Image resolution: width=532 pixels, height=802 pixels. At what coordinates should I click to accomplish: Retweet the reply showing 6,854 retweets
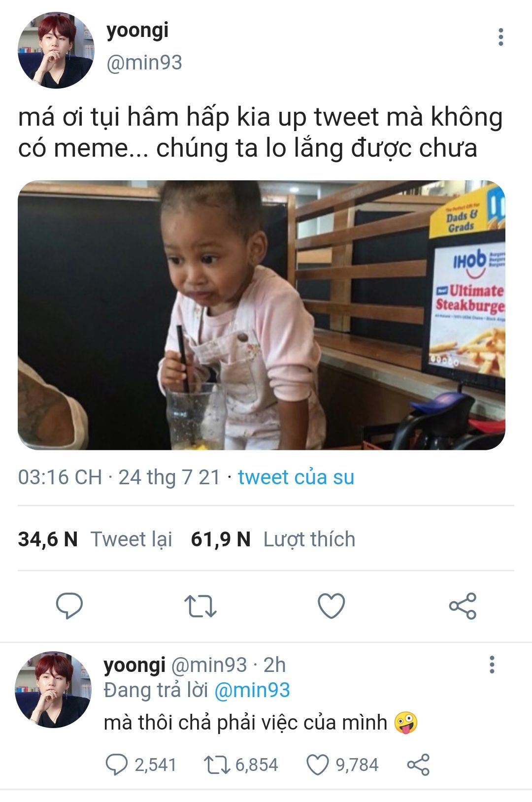click(x=241, y=765)
